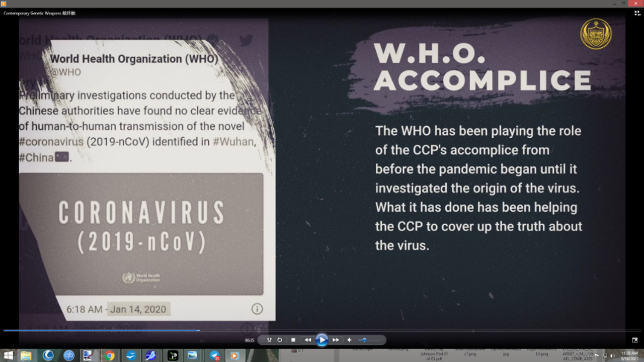Click Windows Media Player taskbar icon
This screenshot has width=644, height=362.
tap(234, 355)
